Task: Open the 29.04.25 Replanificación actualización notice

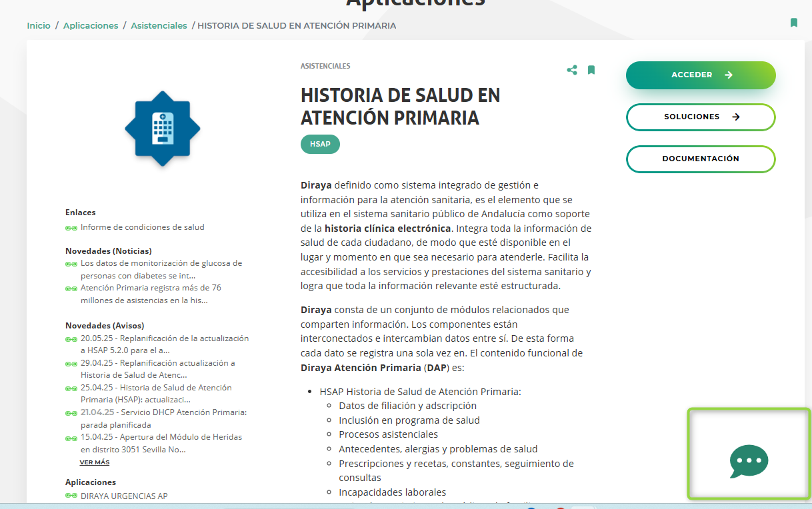Action: pyautogui.click(x=158, y=369)
